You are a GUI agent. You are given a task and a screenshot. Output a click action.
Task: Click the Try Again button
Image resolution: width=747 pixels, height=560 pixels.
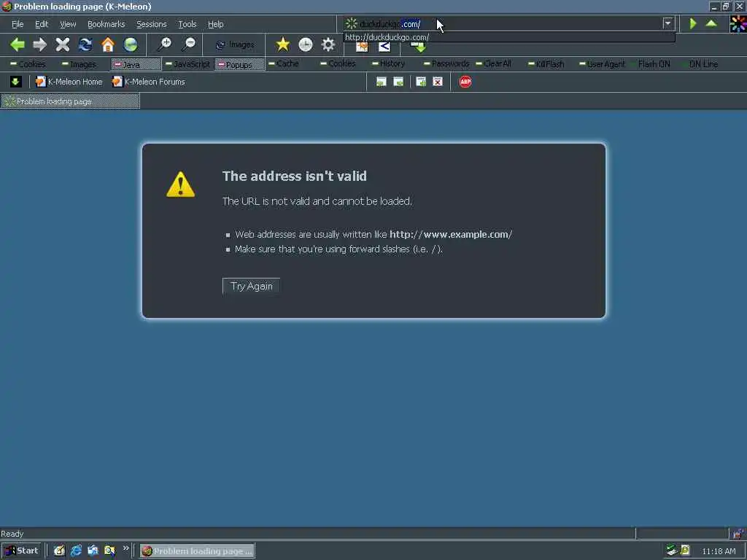click(x=251, y=286)
